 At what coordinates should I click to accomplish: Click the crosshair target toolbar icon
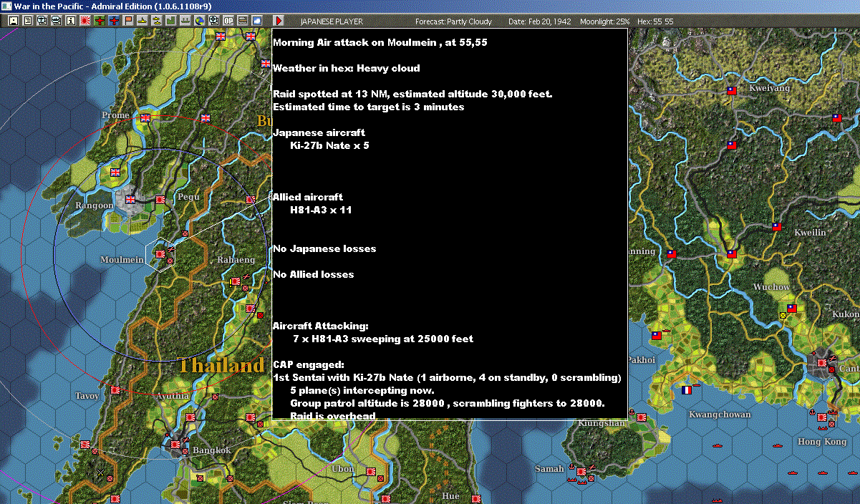(x=213, y=21)
